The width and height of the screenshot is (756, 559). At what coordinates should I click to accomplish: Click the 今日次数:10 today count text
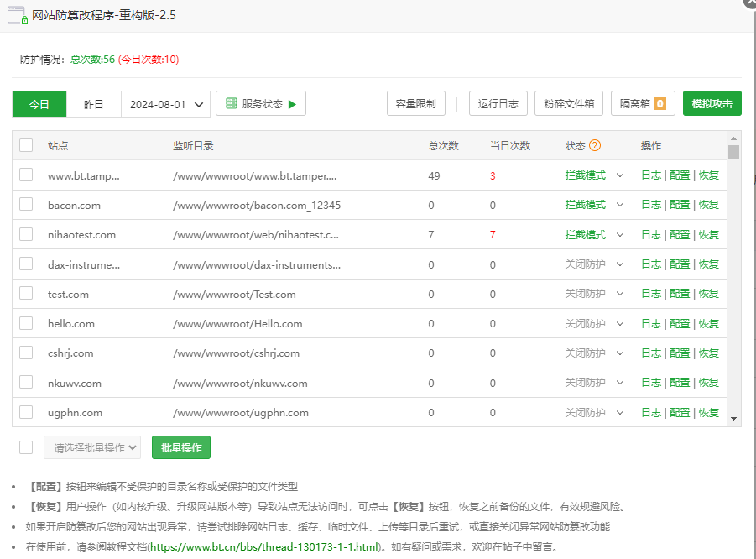(149, 60)
